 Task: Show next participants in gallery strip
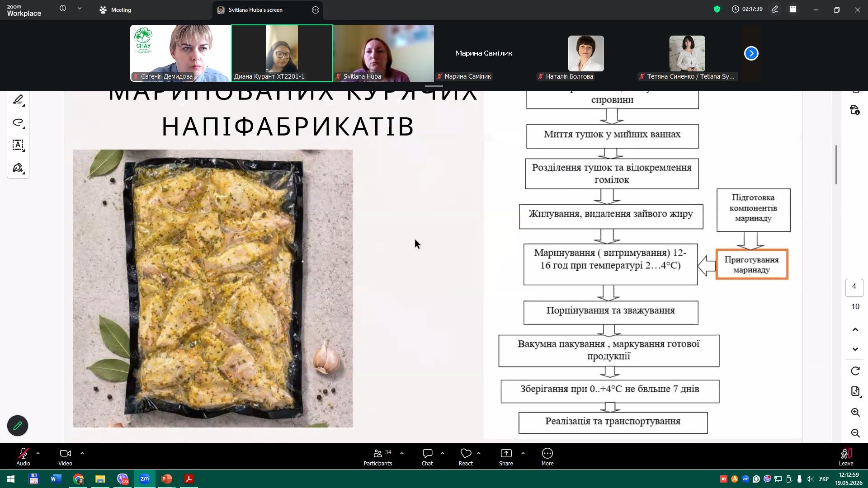point(751,53)
